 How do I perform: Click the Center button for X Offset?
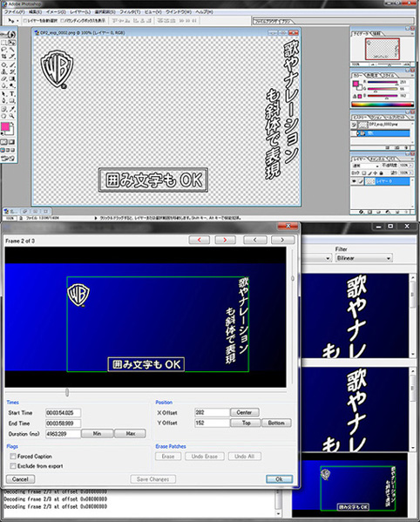(244, 412)
